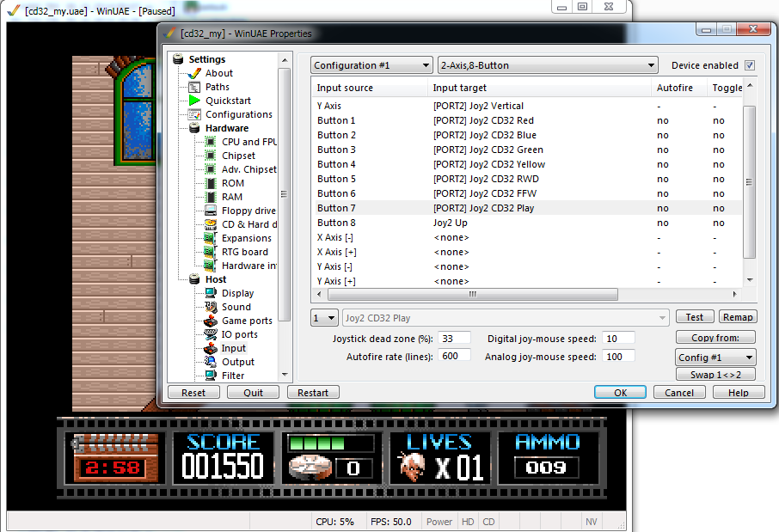Click the Expansions board icon
Screen dimensions: 779x532
[x=211, y=238]
